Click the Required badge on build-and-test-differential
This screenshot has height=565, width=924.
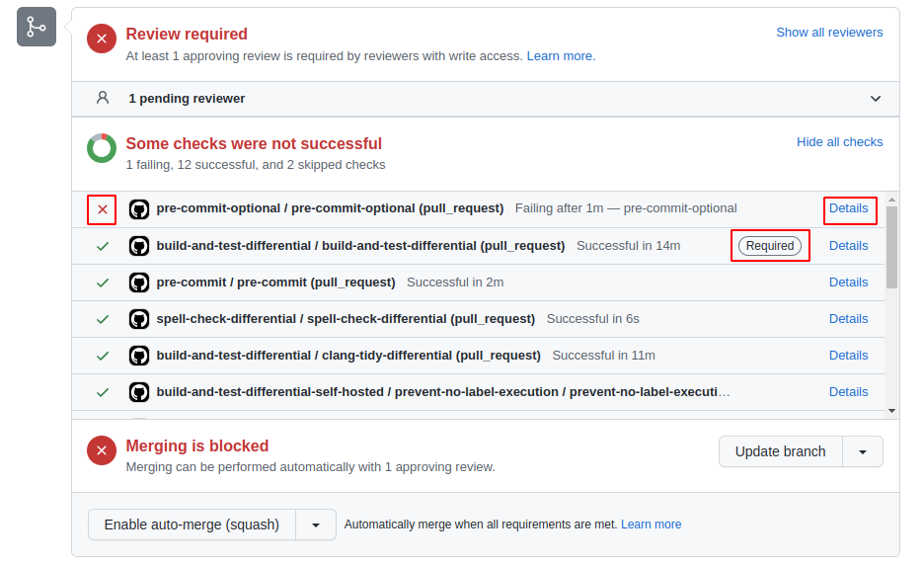coord(770,246)
